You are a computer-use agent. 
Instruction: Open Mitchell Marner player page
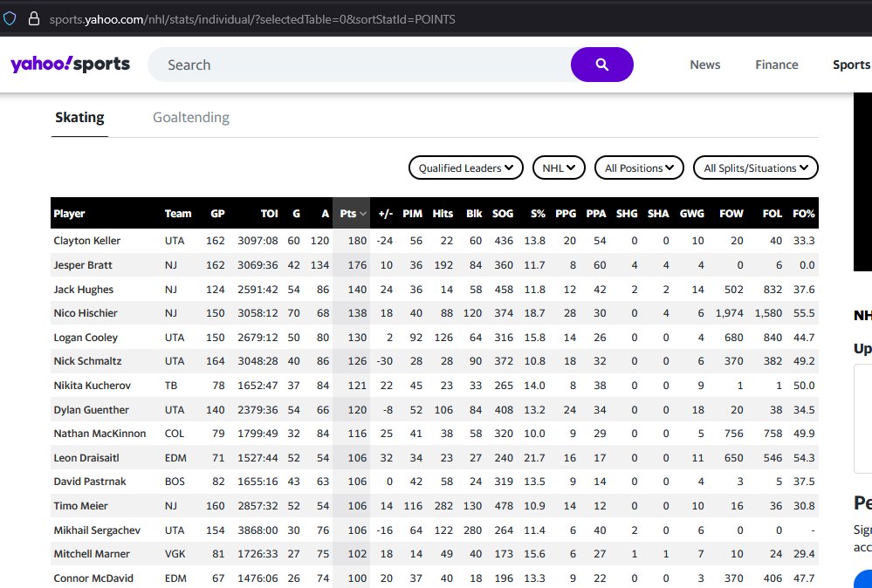click(92, 554)
